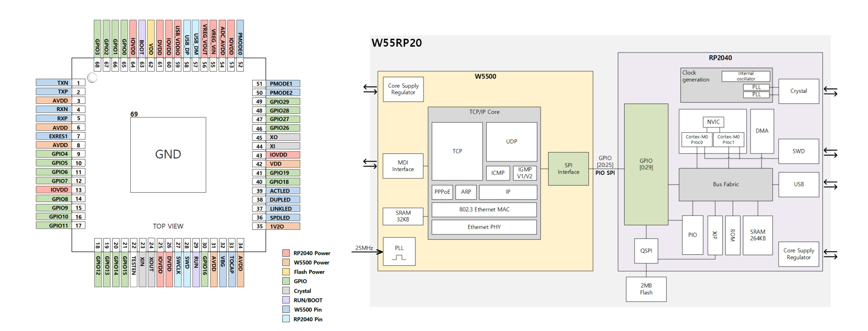This screenshot has width=868, height=331.
Task: Click the TOCAP pin label
Action: pyautogui.click(x=232, y=269)
